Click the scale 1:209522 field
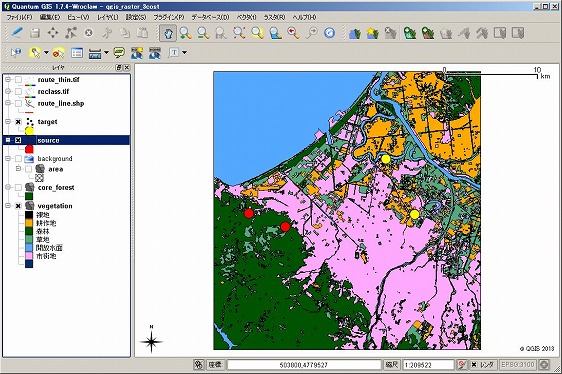Screen dimensions: 562x374 pyautogui.click(x=429, y=365)
